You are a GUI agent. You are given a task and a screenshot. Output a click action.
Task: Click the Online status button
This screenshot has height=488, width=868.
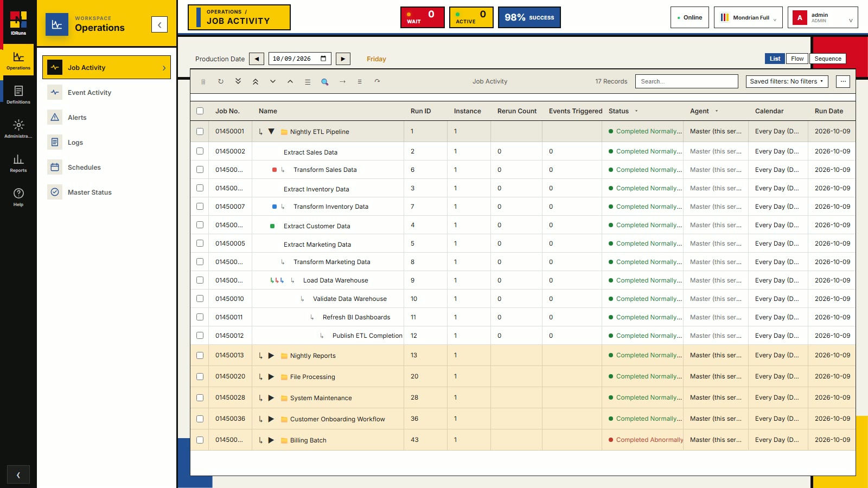click(690, 17)
